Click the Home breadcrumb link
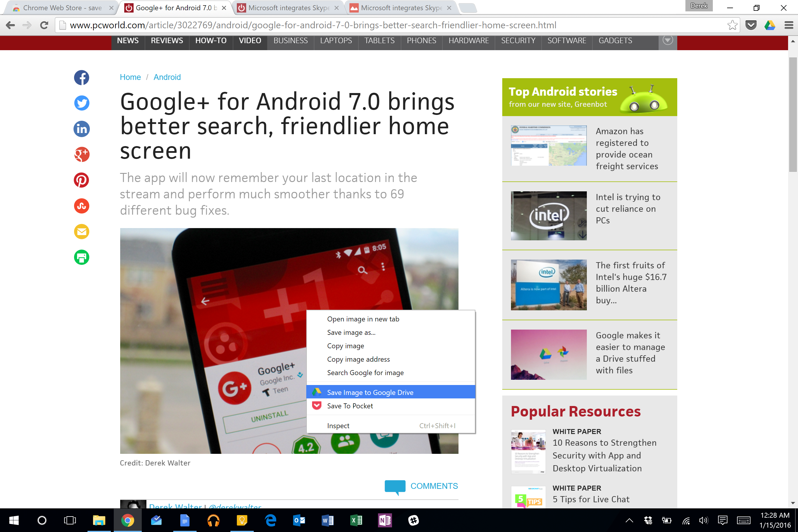This screenshot has width=798, height=532. tap(130, 77)
